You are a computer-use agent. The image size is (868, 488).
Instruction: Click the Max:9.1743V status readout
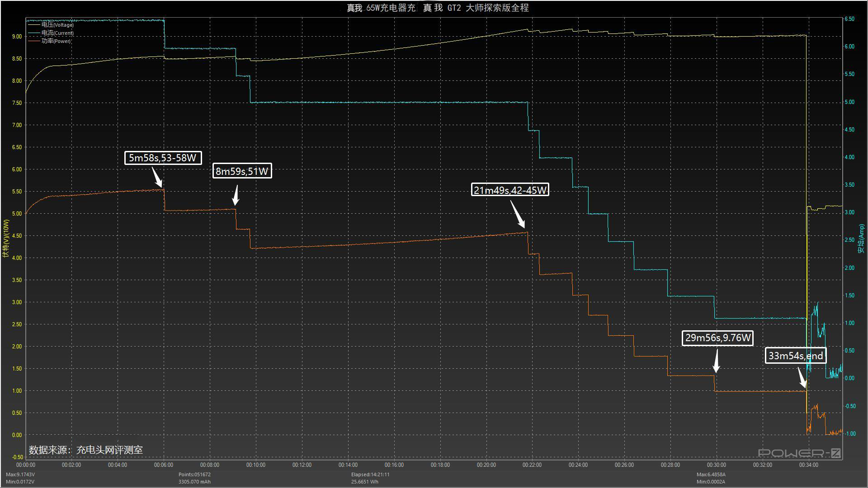tap(20, 474)
